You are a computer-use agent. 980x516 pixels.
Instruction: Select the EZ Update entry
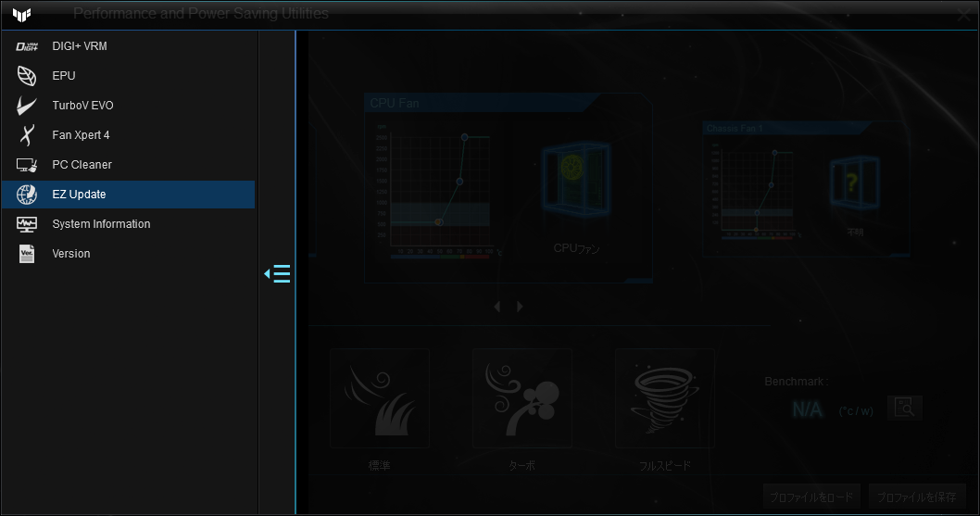click(128, 195)
